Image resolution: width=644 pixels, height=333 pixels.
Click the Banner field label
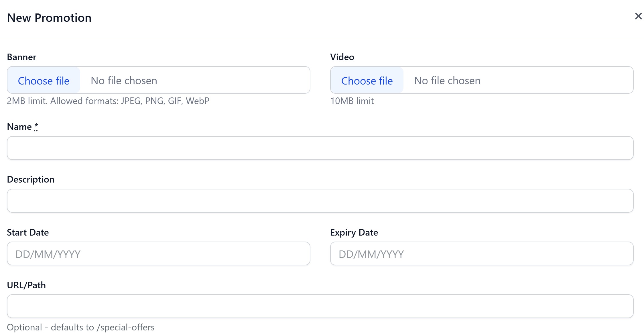tap(21, 57)
